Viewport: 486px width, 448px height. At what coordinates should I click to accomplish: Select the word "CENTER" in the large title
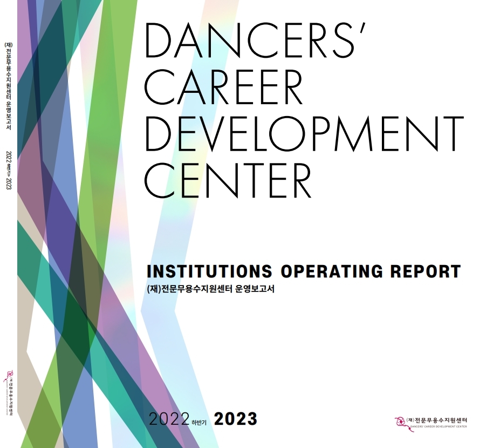228,179
